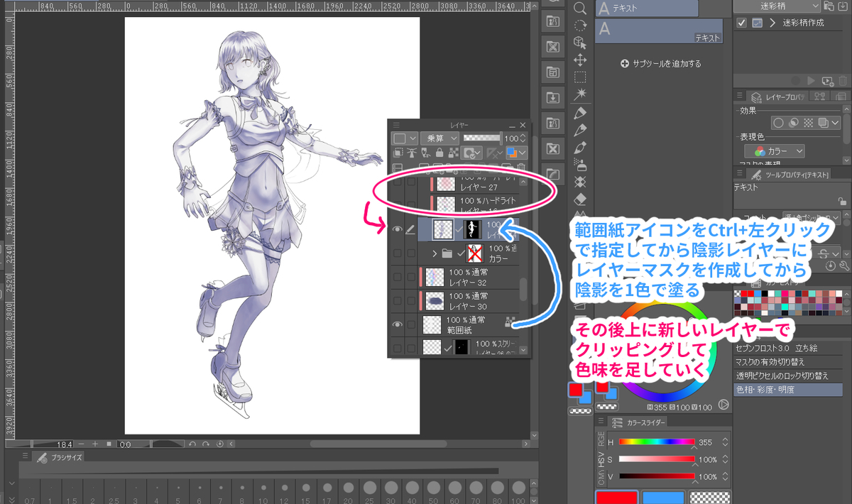Select the Rectangle selection marquee tool
Screen dimensions: 852x504
[x=580, y=77]
